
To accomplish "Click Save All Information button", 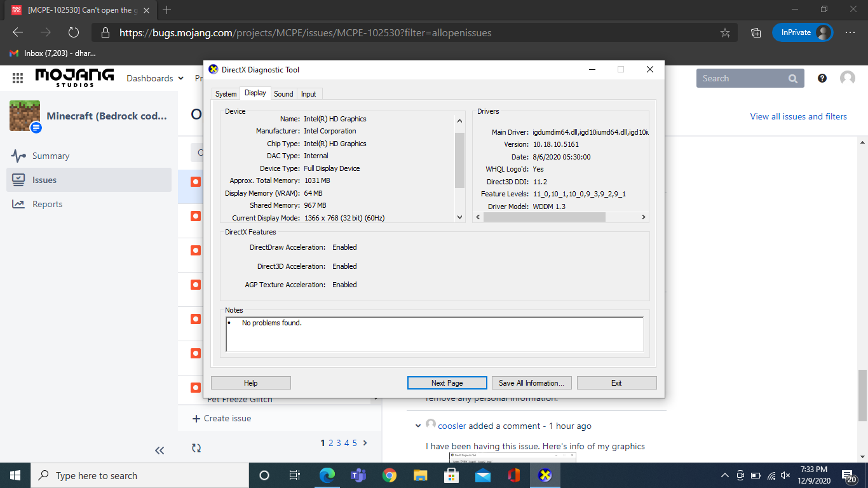I will coord(531,383).
